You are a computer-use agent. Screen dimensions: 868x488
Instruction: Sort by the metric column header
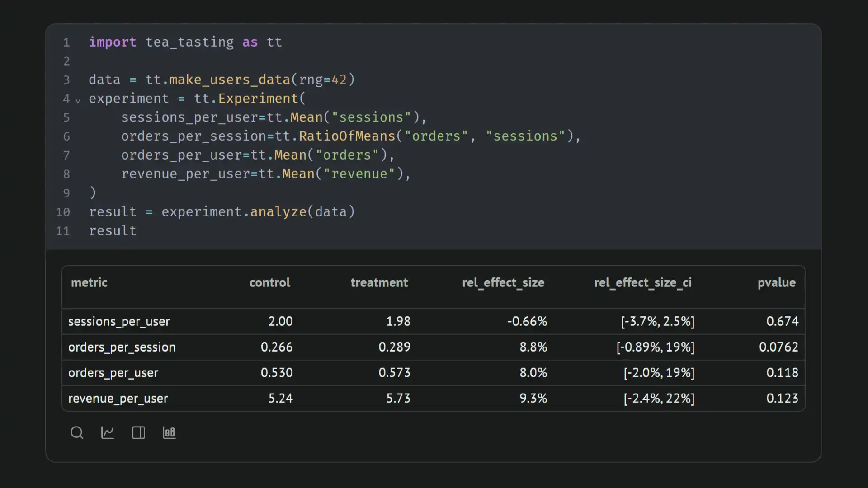(x=89, y=283)
